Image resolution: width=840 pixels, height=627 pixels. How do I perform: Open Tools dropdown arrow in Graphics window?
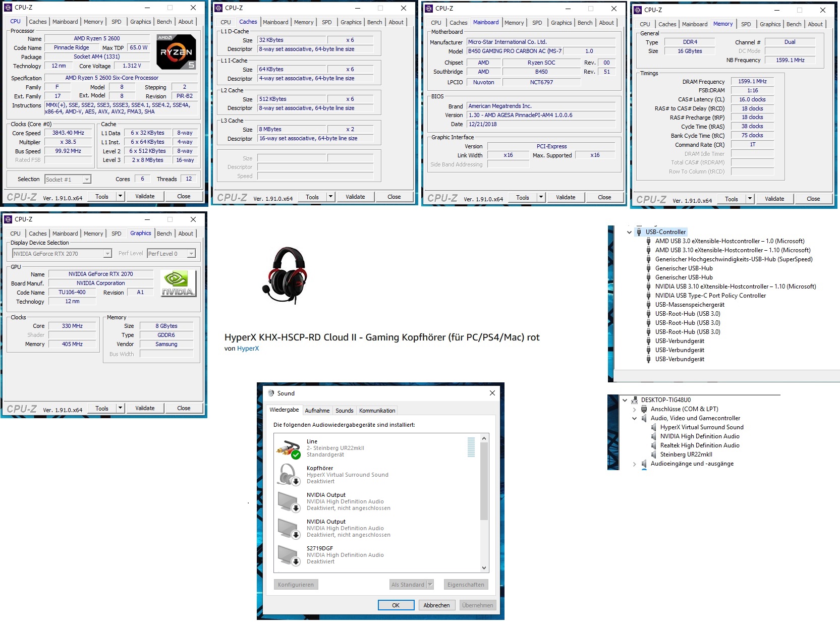click(x=120, y=408)
